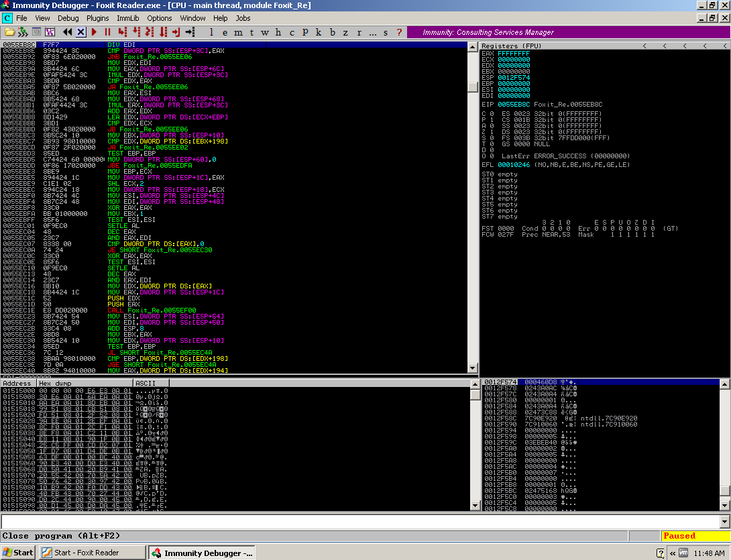Click Immunity Debugger taskbar button

(x=202, y=553)
